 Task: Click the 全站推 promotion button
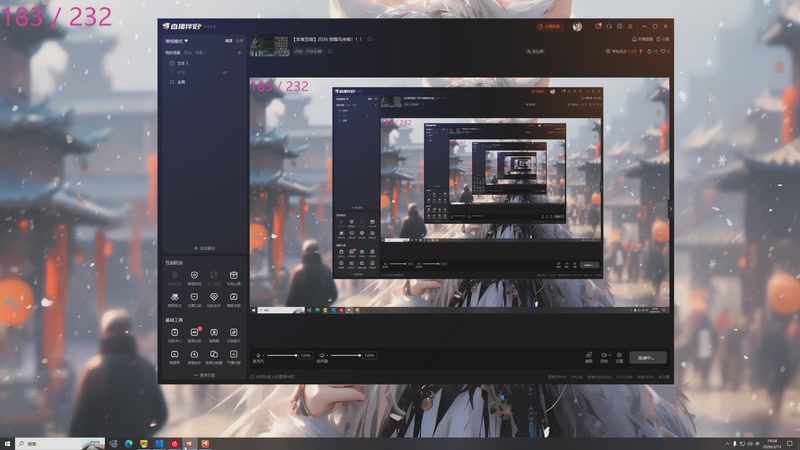(535, 52)
